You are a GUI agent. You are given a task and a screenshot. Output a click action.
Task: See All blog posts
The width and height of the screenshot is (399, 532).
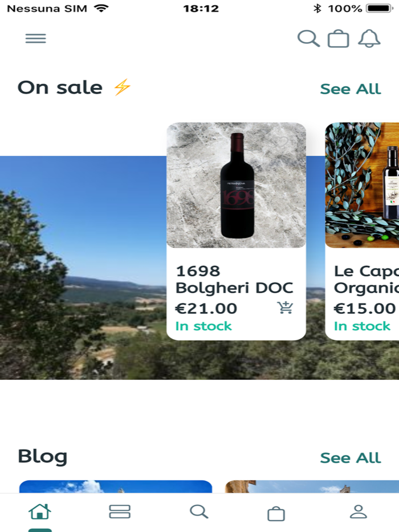[350, 457]
